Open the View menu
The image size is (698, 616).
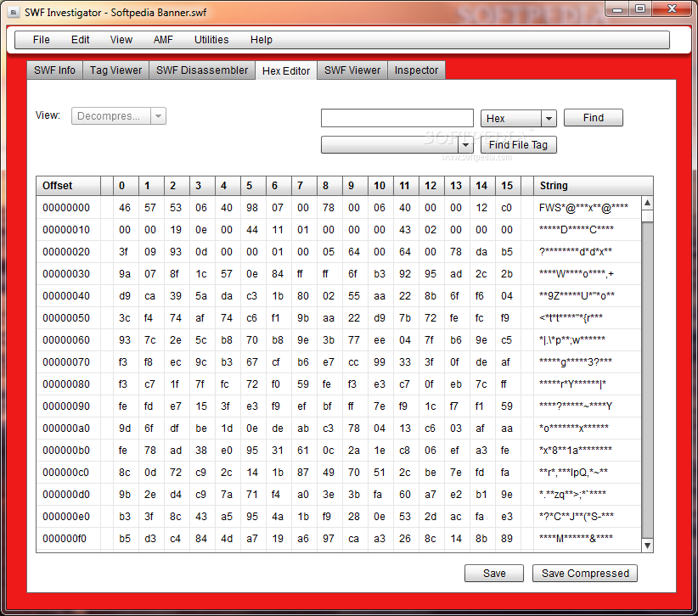pos(121,40)
